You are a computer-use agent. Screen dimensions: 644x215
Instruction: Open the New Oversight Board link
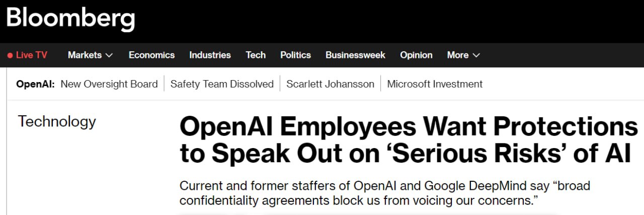109,84
